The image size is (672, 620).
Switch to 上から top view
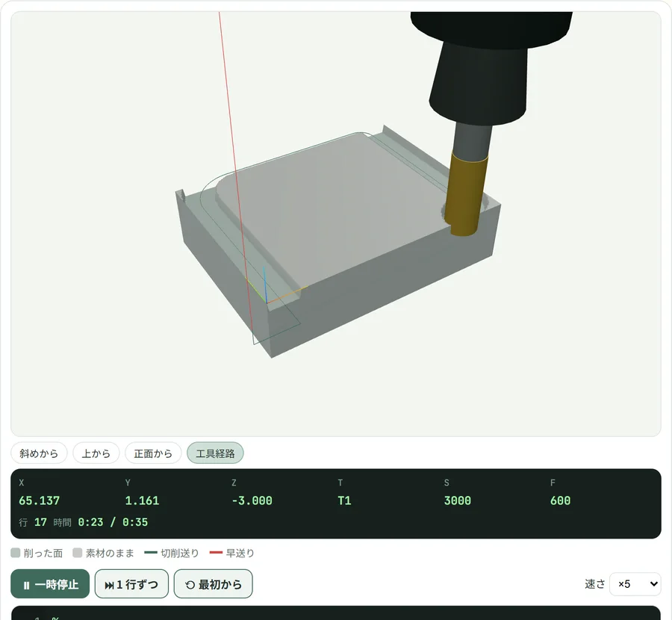(96, 453)
